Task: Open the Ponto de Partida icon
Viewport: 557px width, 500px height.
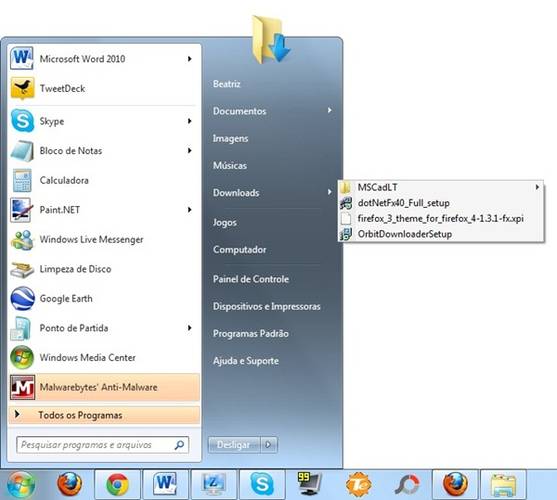Action: click(21, 328)
